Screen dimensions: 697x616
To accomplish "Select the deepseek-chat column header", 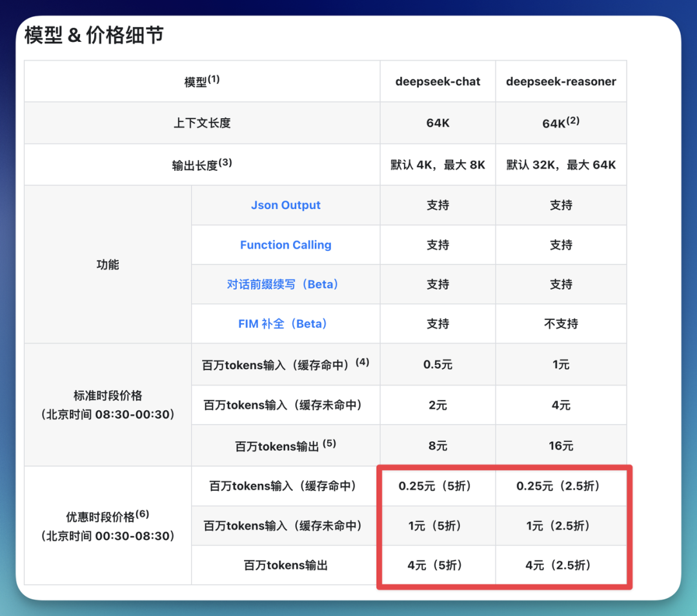I will 438,81.
